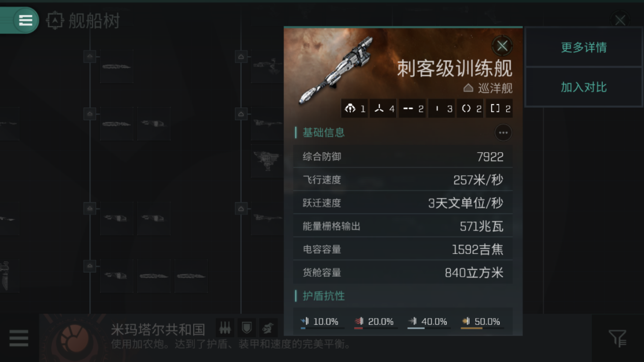Open the 基础信息 more options ellipsis
Screen dimensions: 644x362
coord(503,133)
